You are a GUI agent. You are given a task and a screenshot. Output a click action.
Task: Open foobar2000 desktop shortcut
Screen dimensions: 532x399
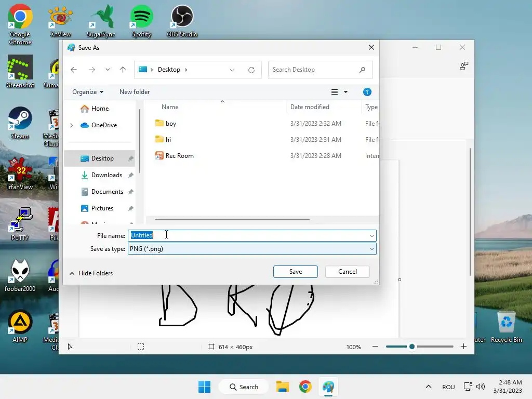[x=20, y=275]
